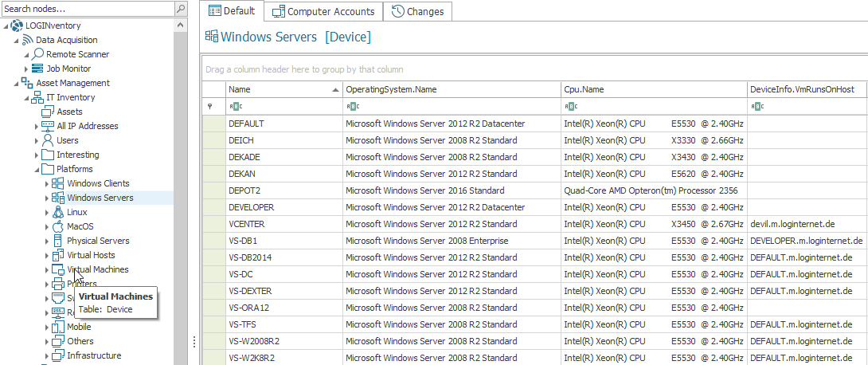
Task: Click the Users person icon
Action: pos(48,140)
